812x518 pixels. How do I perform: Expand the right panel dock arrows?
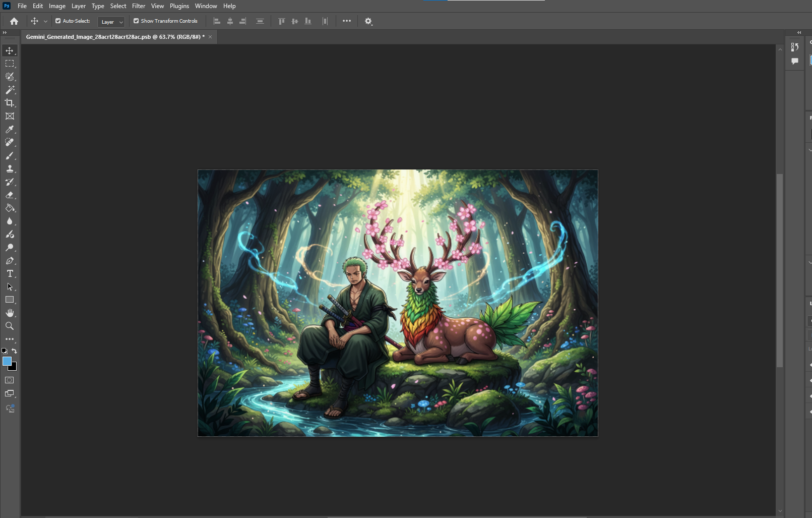pyautogui.click(x=799, y=32)
